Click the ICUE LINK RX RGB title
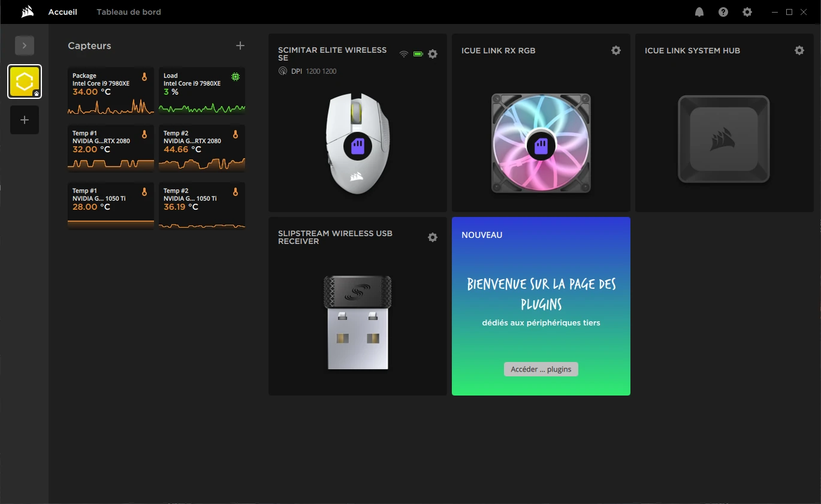This screenshot has width=821, height=504. click(x=498, y=51)
